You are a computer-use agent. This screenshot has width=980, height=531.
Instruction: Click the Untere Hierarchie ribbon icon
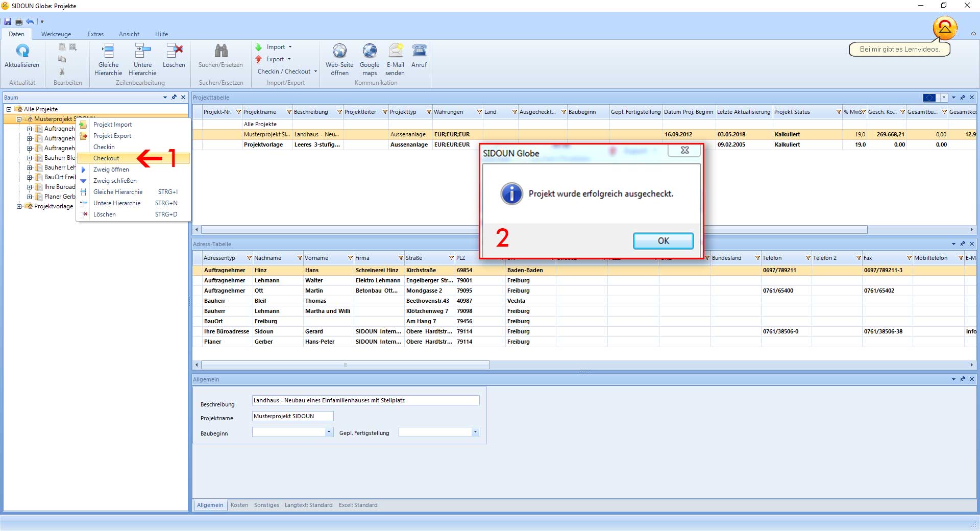142,51
